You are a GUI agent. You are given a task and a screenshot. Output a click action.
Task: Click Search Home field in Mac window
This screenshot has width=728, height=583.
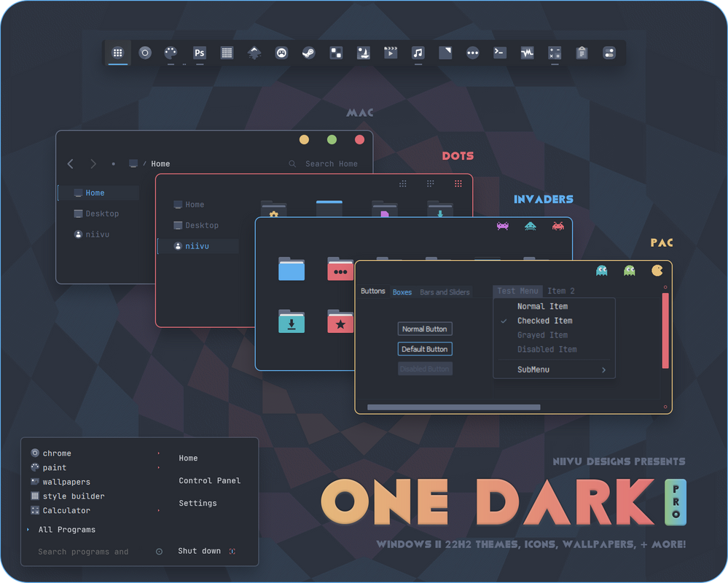coord(331,164)
